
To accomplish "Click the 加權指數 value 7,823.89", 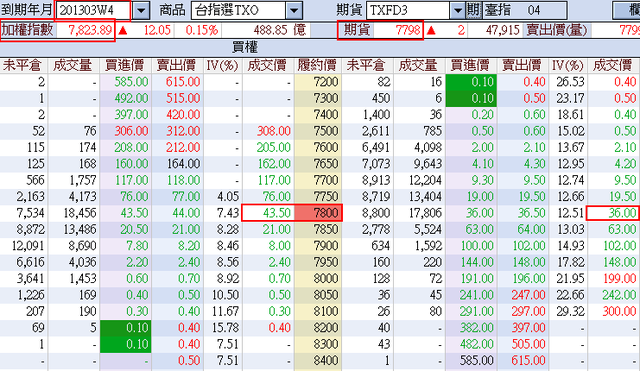I will click(90, 30).
